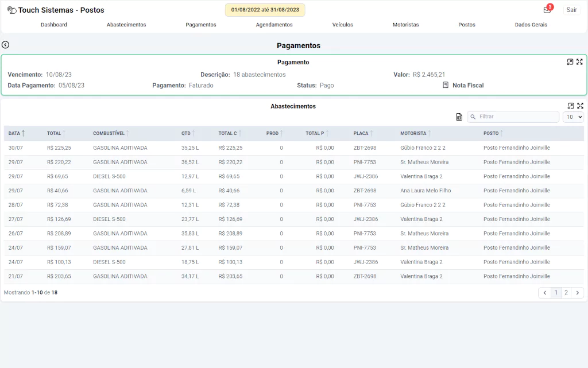The image size is (588, 368).
Task: Sort table by TOTAL P column
Action: click(x=317, y=133)
